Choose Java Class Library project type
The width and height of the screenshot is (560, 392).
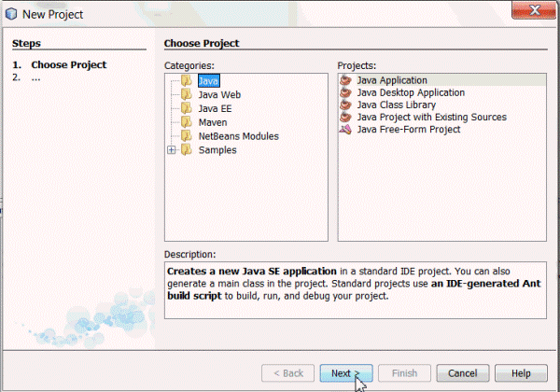(x=397, y=105)
